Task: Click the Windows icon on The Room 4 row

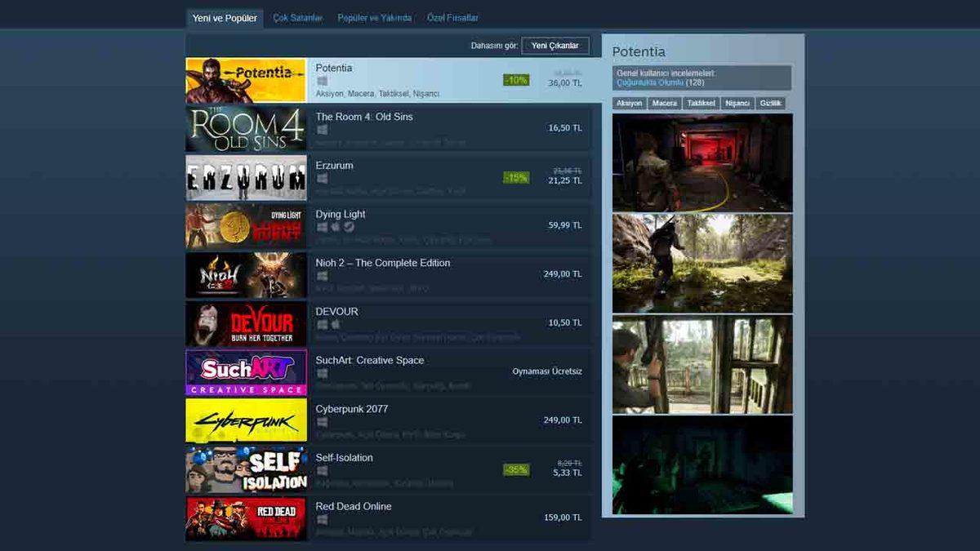Action: 320,130
